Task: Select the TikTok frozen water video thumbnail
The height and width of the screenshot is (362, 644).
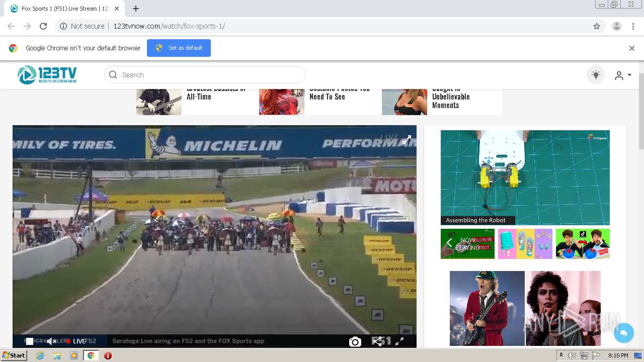Action: pyautogui.click(x=583, y=244)
